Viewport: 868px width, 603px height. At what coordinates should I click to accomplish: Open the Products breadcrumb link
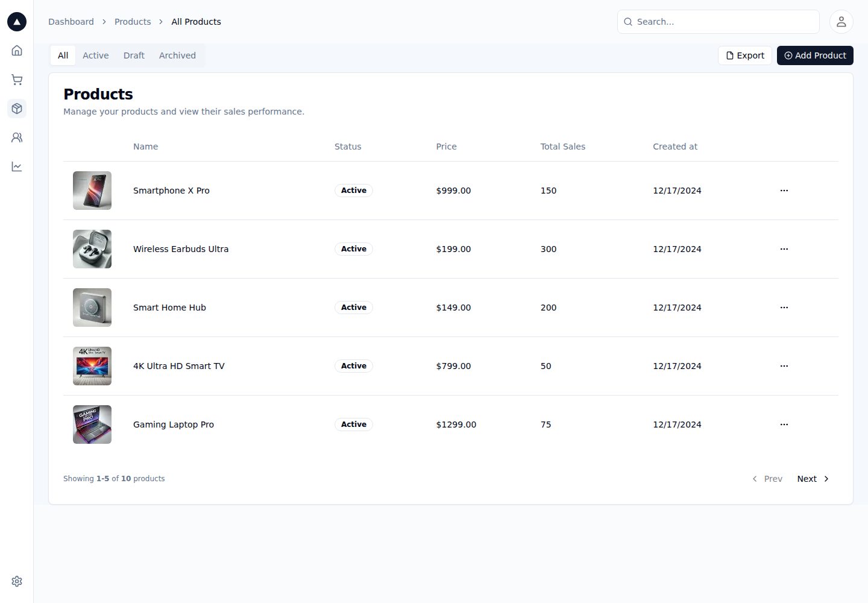coord(133,22)
